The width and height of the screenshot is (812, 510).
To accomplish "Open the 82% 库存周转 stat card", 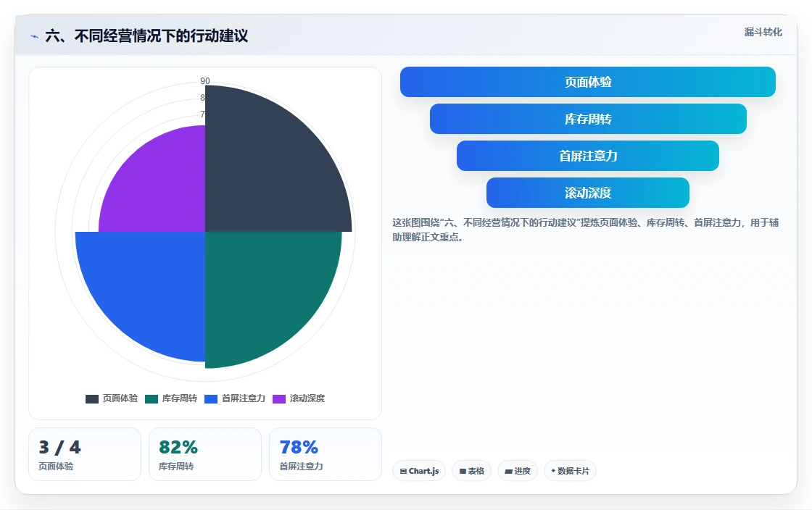I will pyautogui.click(x=205, y=454).
